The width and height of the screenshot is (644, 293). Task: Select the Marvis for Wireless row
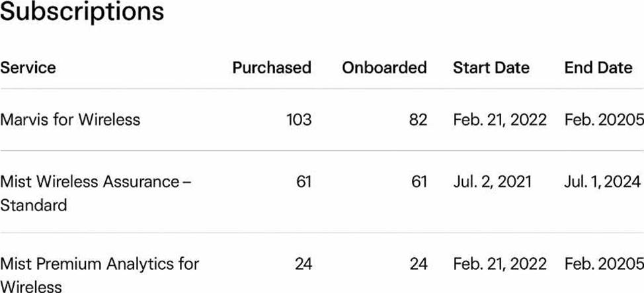tap(70, 120)
